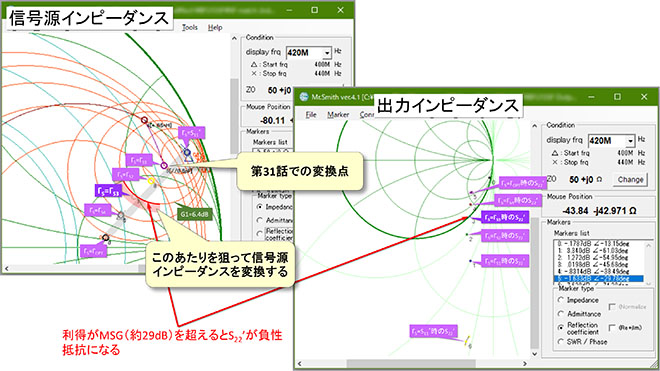Open the Marker menu

338,115
